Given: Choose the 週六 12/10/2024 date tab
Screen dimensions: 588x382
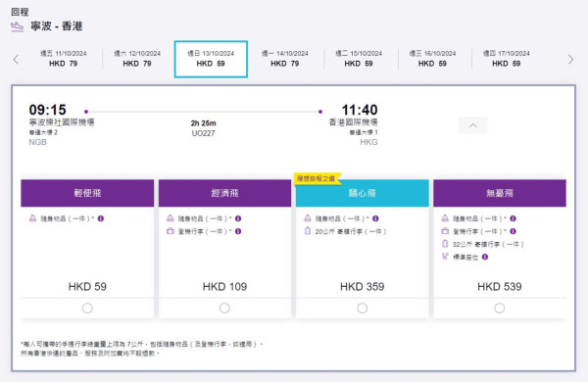Looking at the screenshot, I should click(x=137, y=59).
